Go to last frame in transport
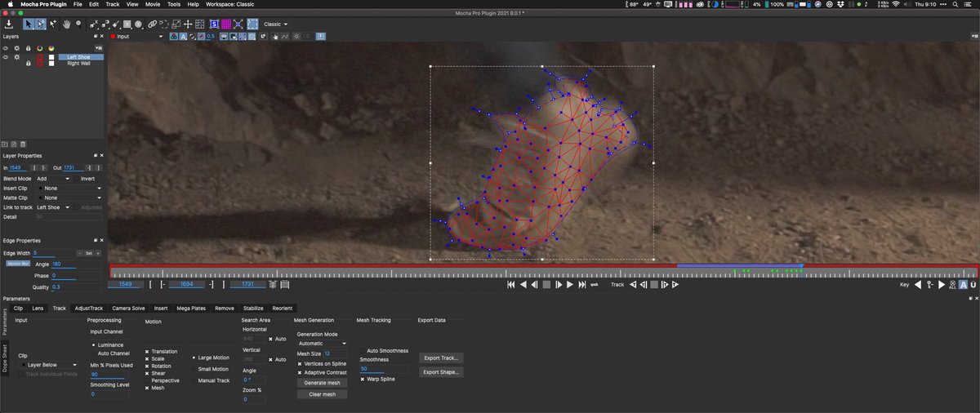 [x=582, y=285]
